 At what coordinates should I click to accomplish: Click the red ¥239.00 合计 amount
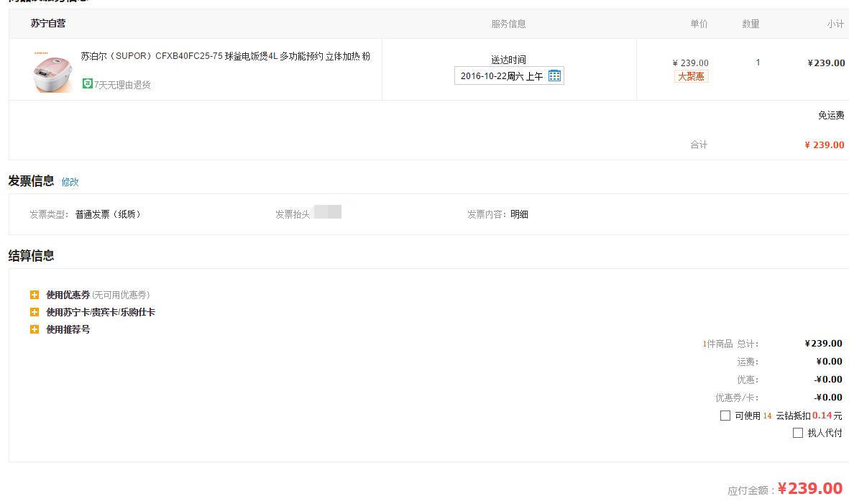(x=824, y=145)
